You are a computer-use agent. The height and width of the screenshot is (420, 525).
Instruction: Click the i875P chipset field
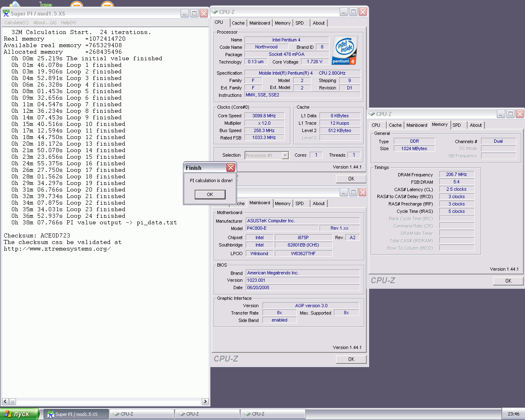[x=303, y=237]
